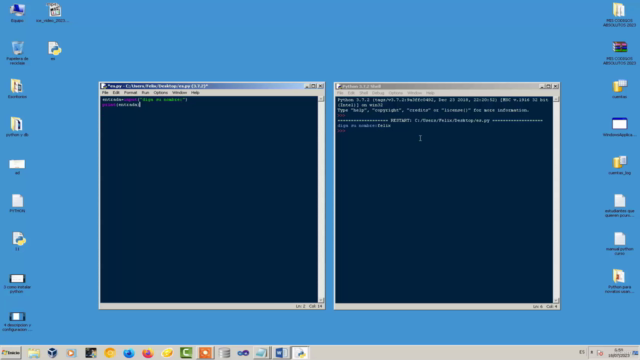Select the cuentas_log desktop icon
Screen dimensions: 640x360
620,165
